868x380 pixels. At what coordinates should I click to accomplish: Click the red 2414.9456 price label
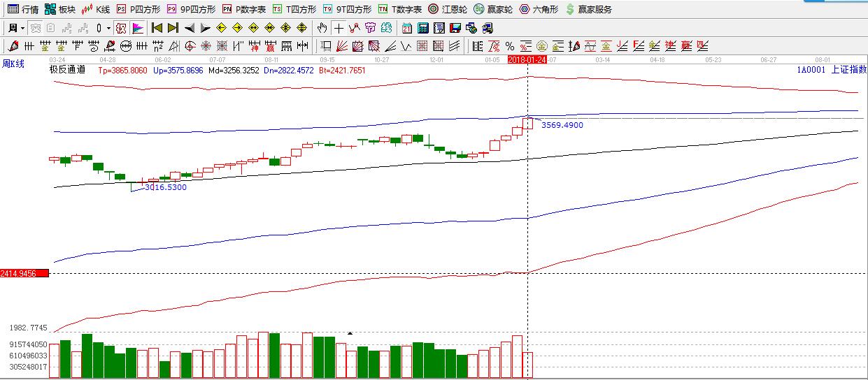click(24, 272)
